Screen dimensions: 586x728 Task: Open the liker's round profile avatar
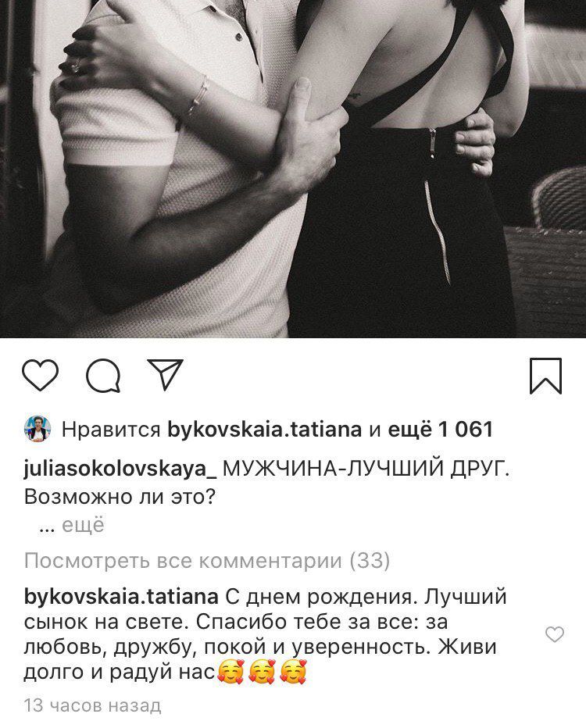(x=38, y=429)
